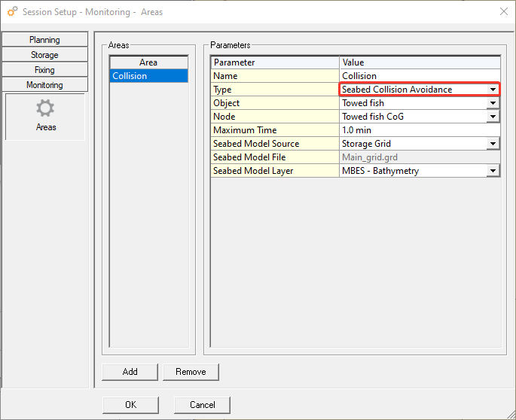The image size is (516, 420).
Task: Close the Session Setup dialog
Action: pos(503,11)
